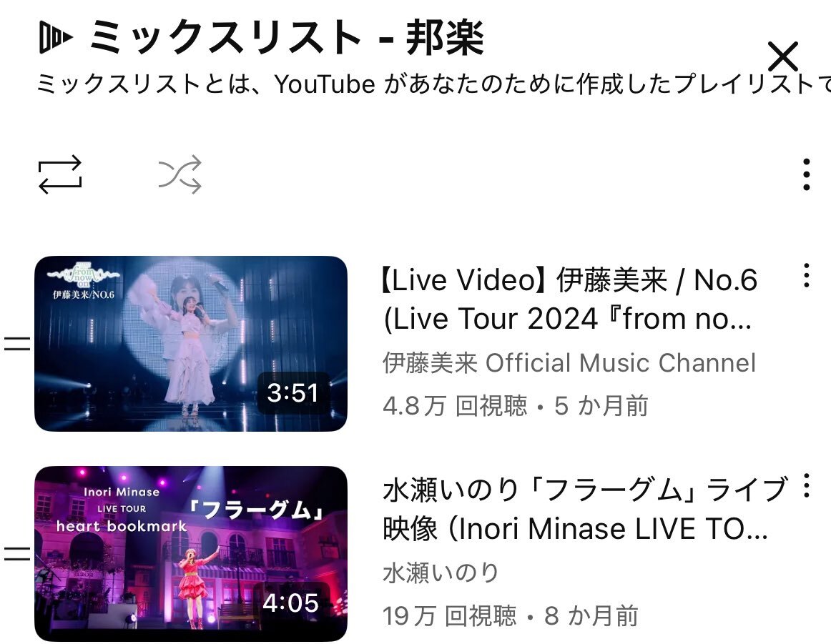Open the options menu for the 水瀬いのり フラーグム video

[x=806, y=485]
